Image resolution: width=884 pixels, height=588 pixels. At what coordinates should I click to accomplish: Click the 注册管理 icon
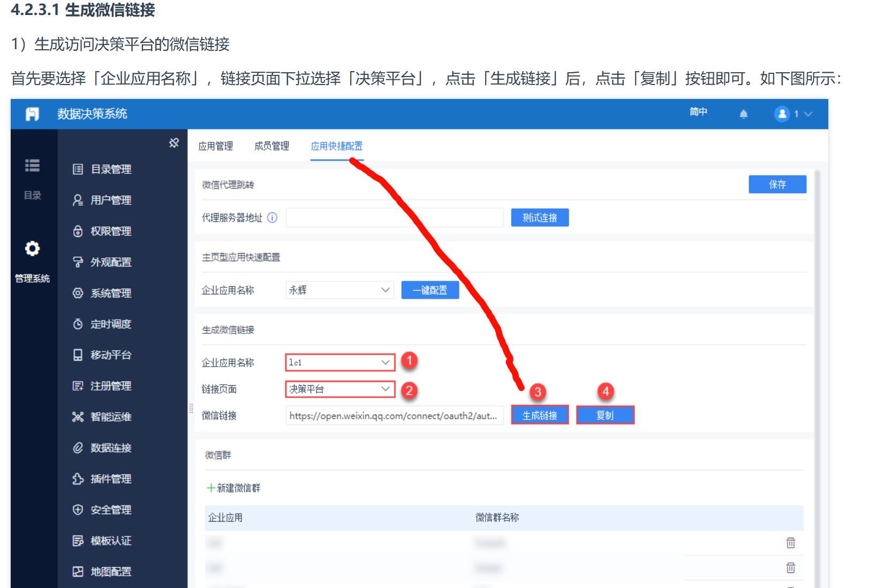coord(78,386)
